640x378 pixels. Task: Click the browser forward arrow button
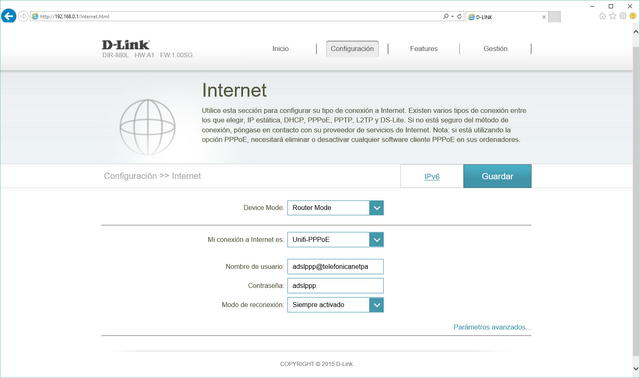[x=23, y=16]
